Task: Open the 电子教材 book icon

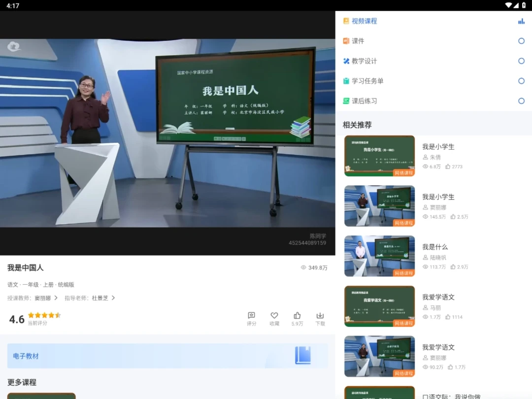Action: click(302, 355)
